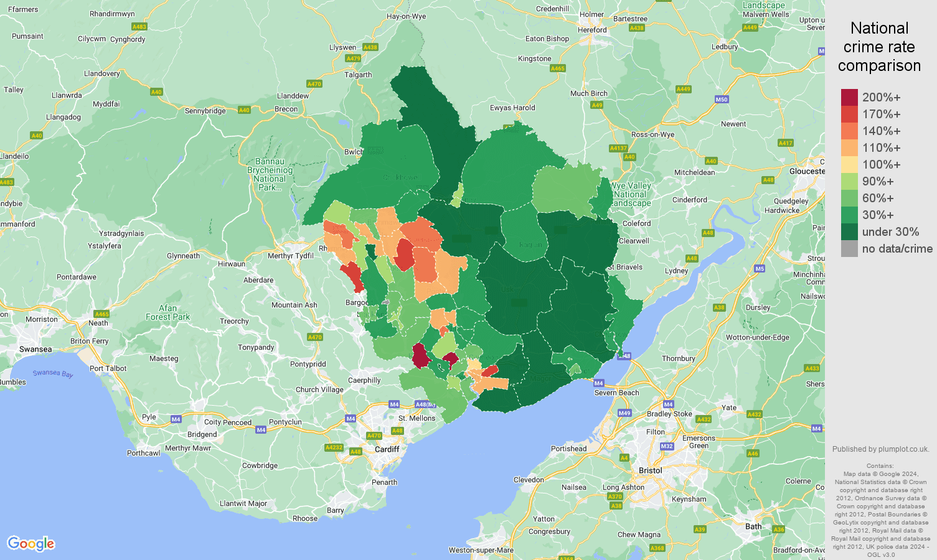Click the A46 road shield near Emersons Green
The width and height of the screenshot is (937, 560).
click(753, 454)
